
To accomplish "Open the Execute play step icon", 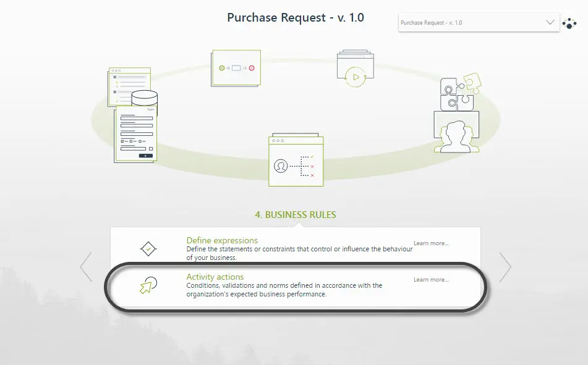I will coord(355,69).
